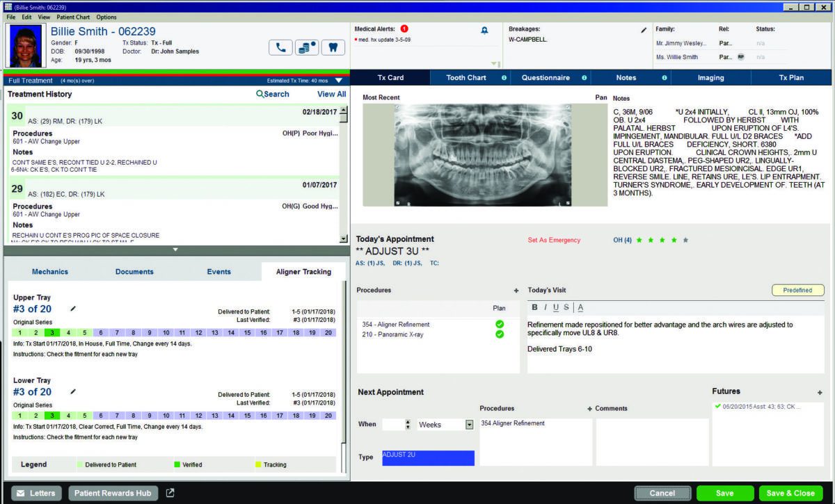Click the info icon on Questionnaire tab
835x504 pixels.
click(x=584, y=78)
